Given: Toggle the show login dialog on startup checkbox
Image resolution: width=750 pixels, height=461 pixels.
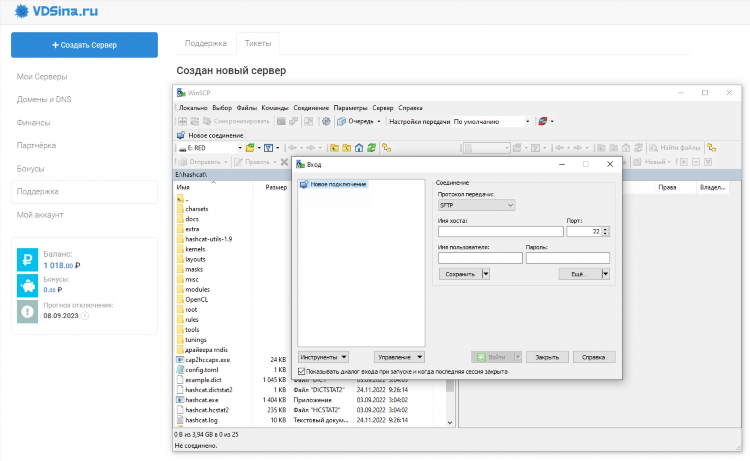Looking at the screenshot, I should [301, 372].
